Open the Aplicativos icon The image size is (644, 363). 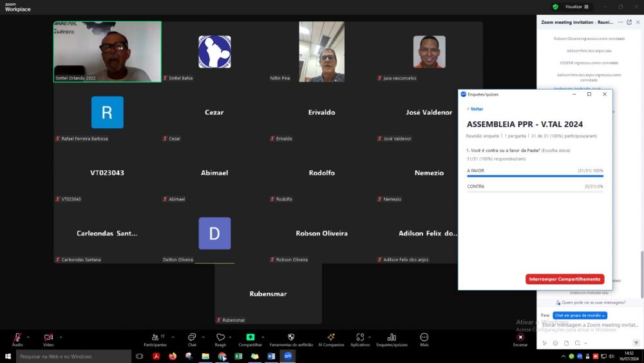pyautogui.click(x=360, y=337)
